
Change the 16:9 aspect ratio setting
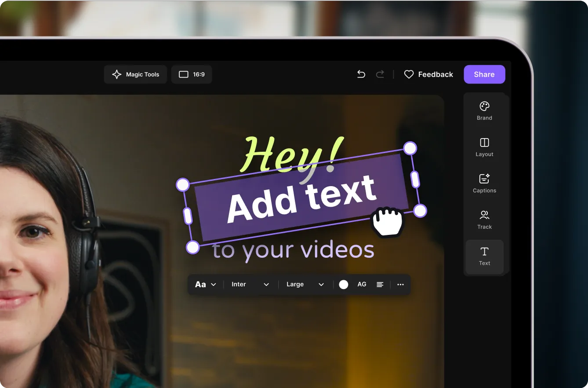[x=192, y=74]
